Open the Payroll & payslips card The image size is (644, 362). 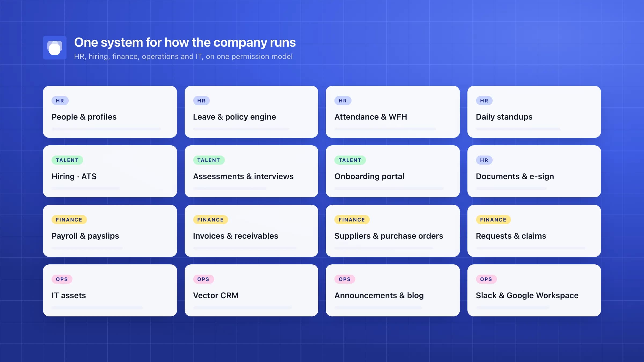click(x=110, y=231)
